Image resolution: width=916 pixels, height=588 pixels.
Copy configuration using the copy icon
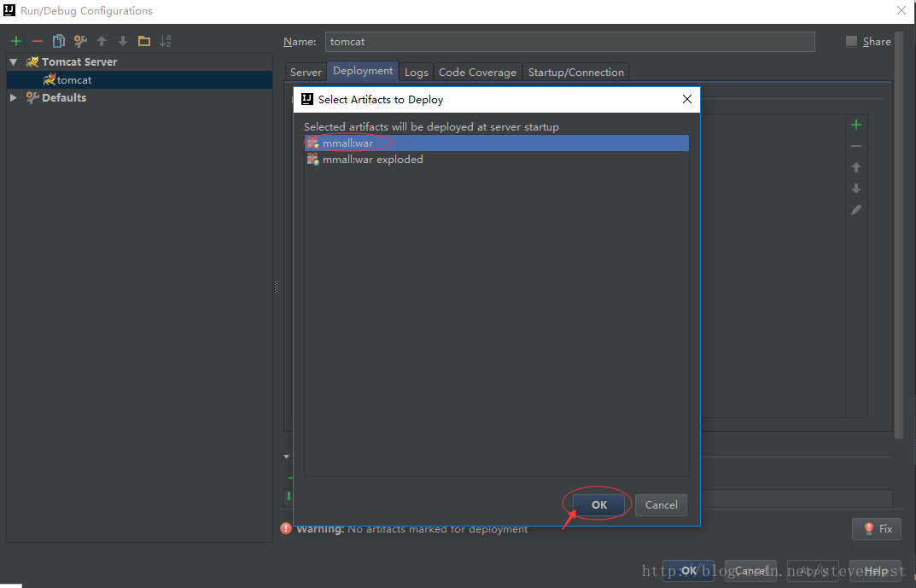(x=58, y=41)
